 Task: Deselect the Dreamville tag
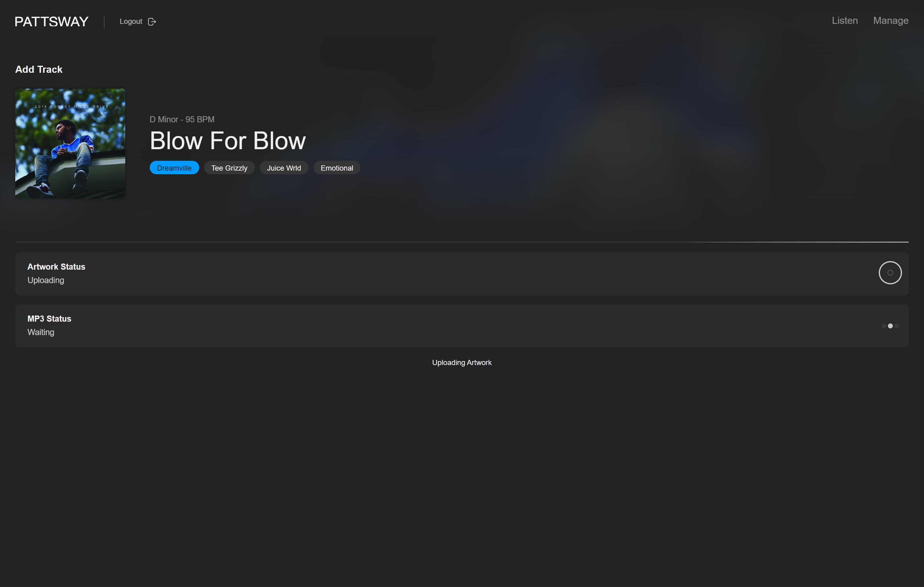[x=174, y=167]
